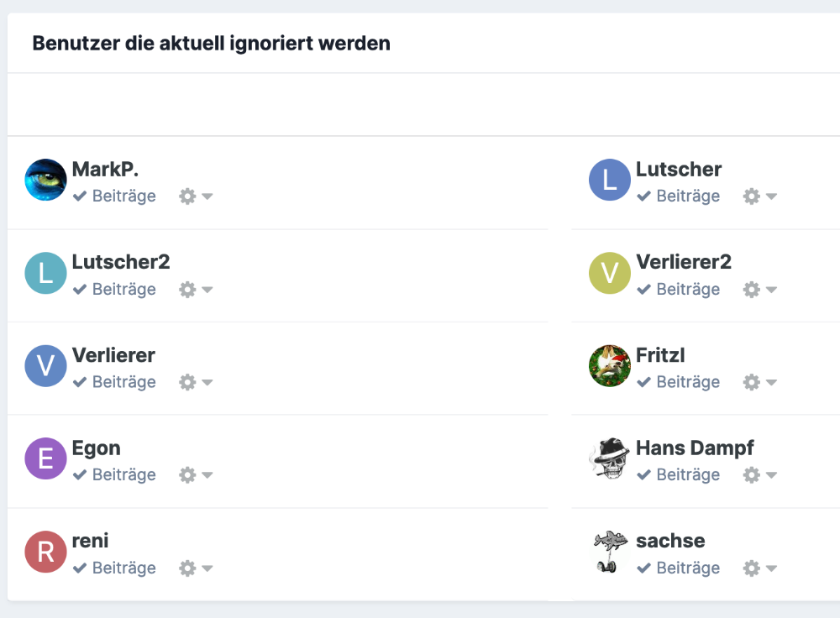Toggle the Beiträge checkmark for Verlierer2
Screen dimensions: 840x618
pyautogui.click(x=644, y=289)
